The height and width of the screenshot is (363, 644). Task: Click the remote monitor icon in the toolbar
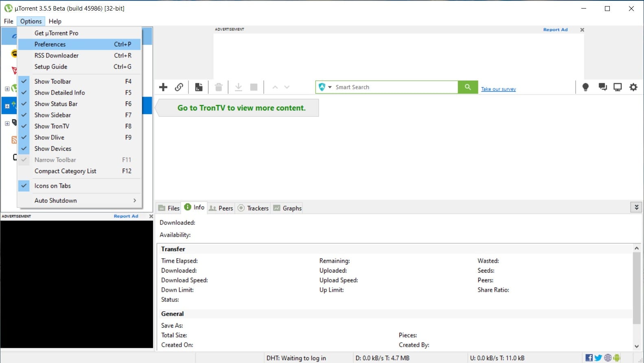click(x=618, y=87)
